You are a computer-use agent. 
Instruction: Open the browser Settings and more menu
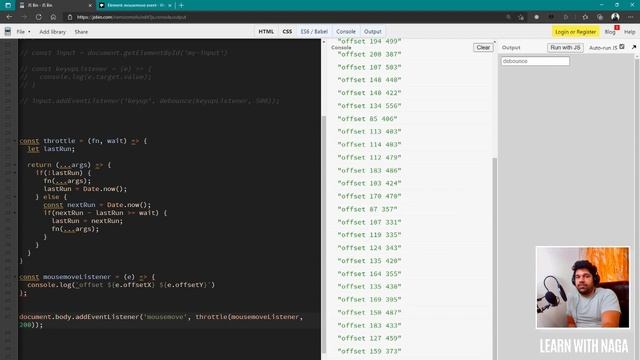click(x=631, y=17)
